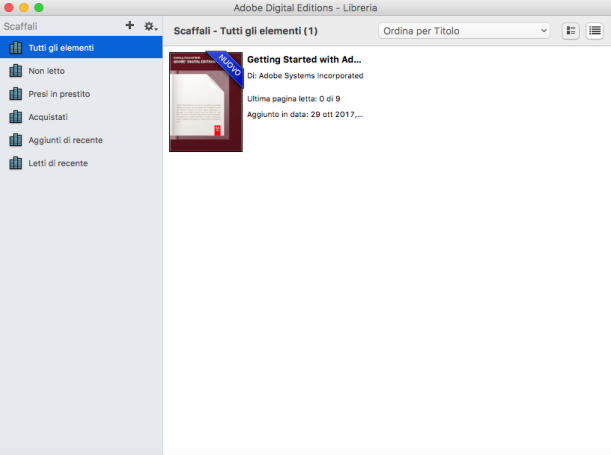Click heading Scaffali - Tutti gli elementi (1)
Screen dimensions: 611x455
click(245, 31)
